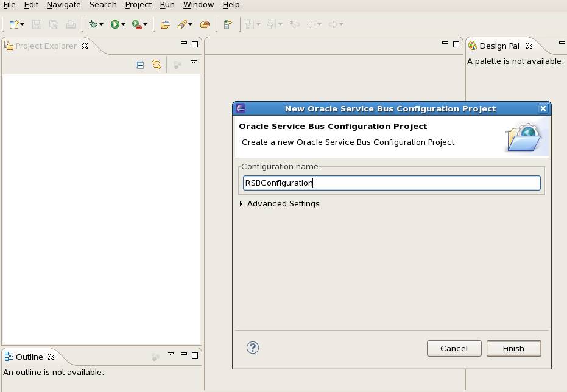Click the Previous Annotation icon

(270, 24)
